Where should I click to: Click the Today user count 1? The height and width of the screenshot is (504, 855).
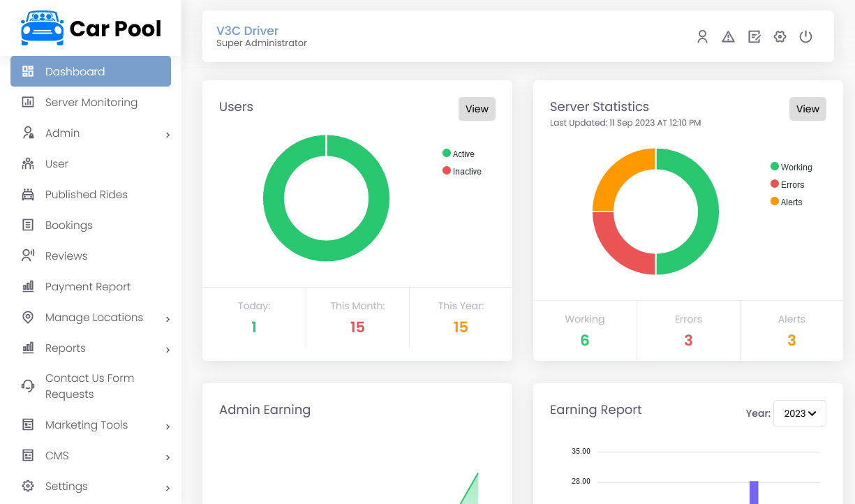point(254,327)
